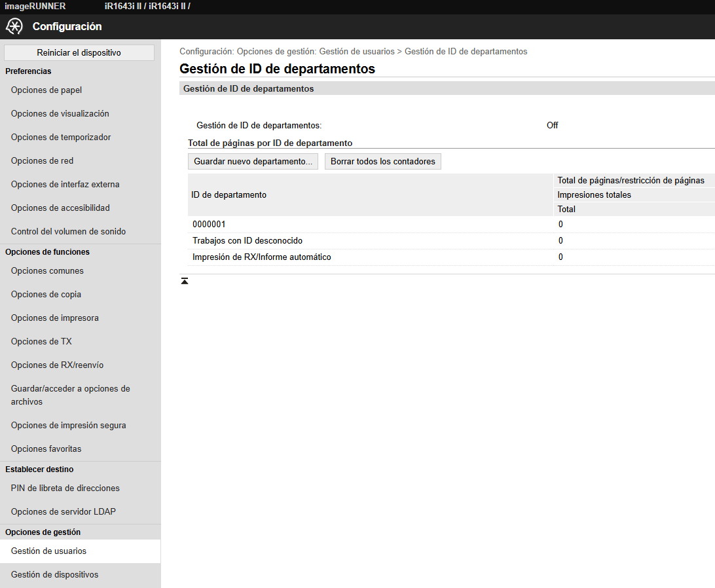Image resolution: width=715 pixels, height=588 pixels.
Task: Go to Opciones de servidor LDAP
Action: [x=64, y=512]
